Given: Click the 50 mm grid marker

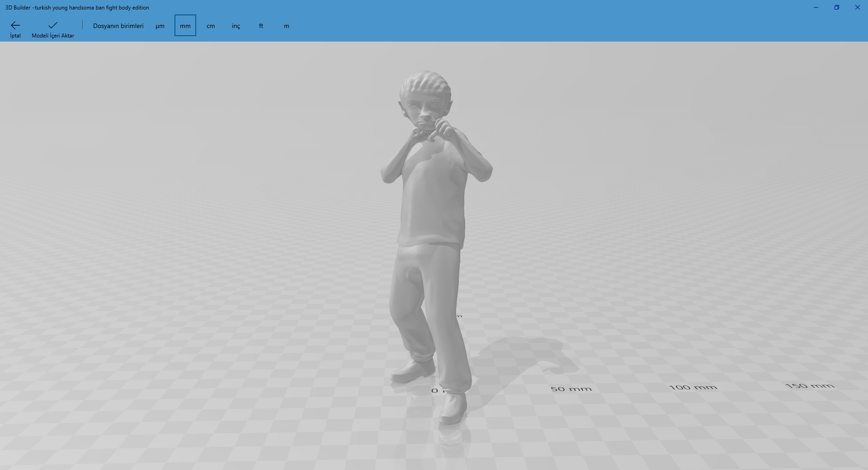Looking at the screenshot, I should 571,389.
